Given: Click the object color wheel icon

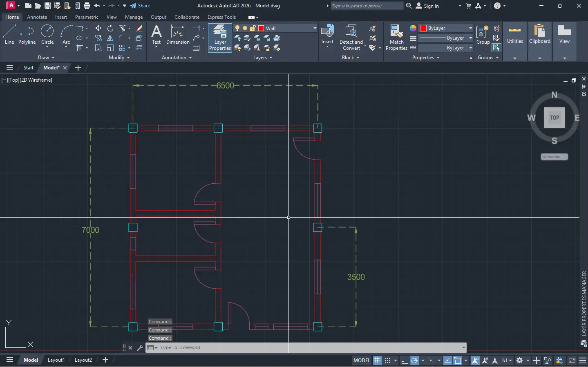Looking at the screenshot, I should pos(413,28).
